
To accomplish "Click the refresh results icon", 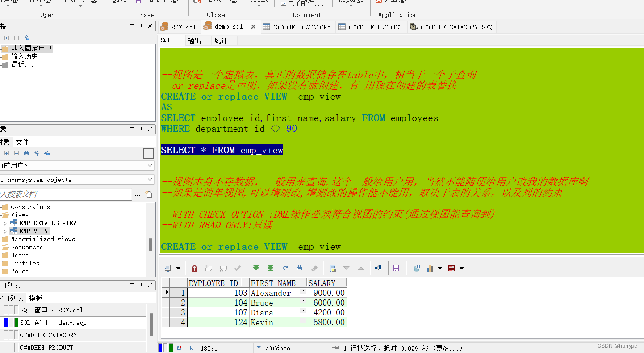I will (x=285, y=268).
